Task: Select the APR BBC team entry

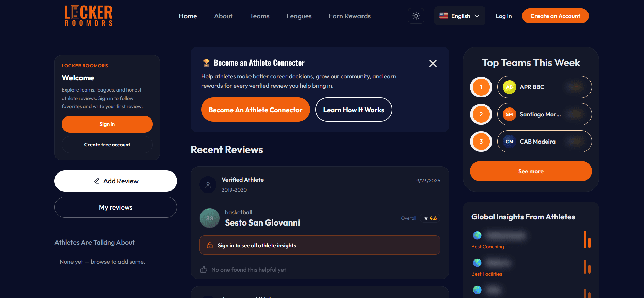Action: 545,87
